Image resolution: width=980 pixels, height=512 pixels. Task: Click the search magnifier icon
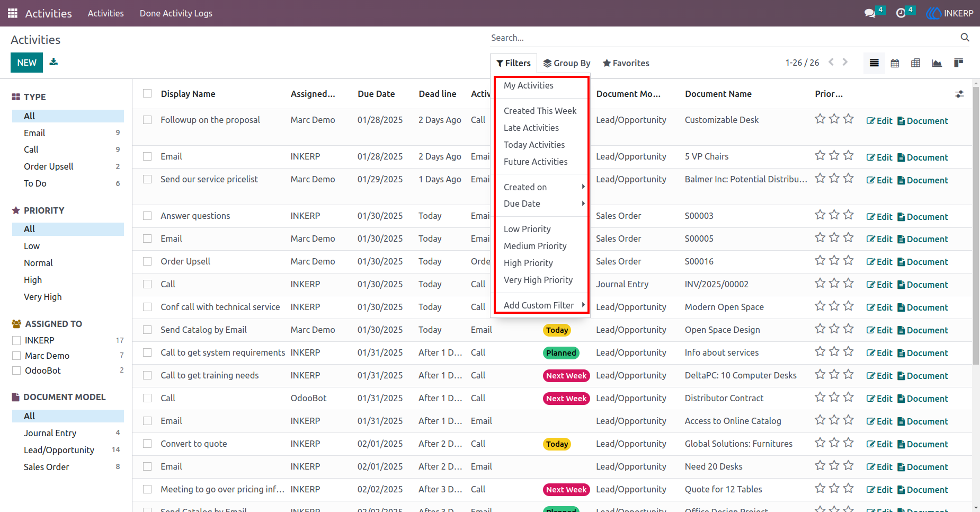click(x=965, y=37)
